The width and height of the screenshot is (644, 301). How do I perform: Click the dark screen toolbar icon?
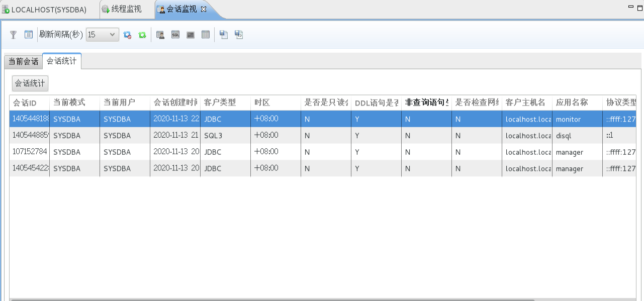coord(191,35)
